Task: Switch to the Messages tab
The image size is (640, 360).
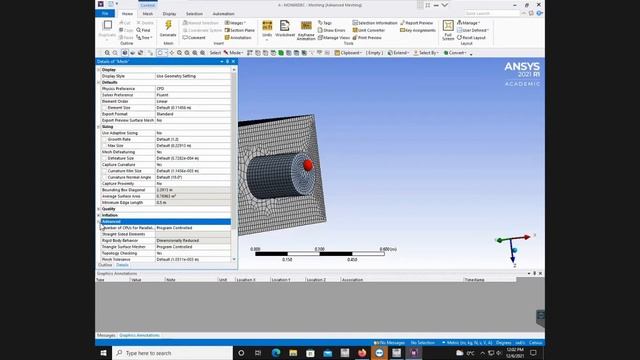Action: [x=106, y=335]
